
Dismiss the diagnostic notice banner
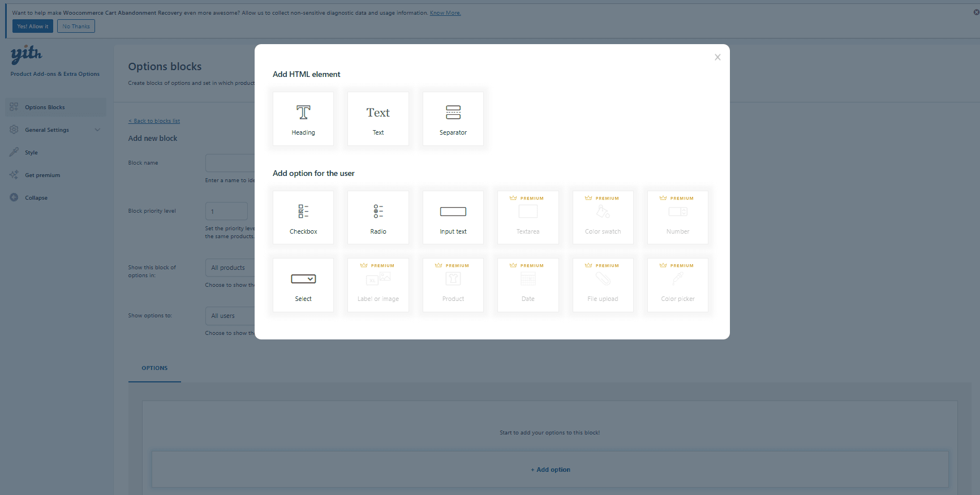976,12
